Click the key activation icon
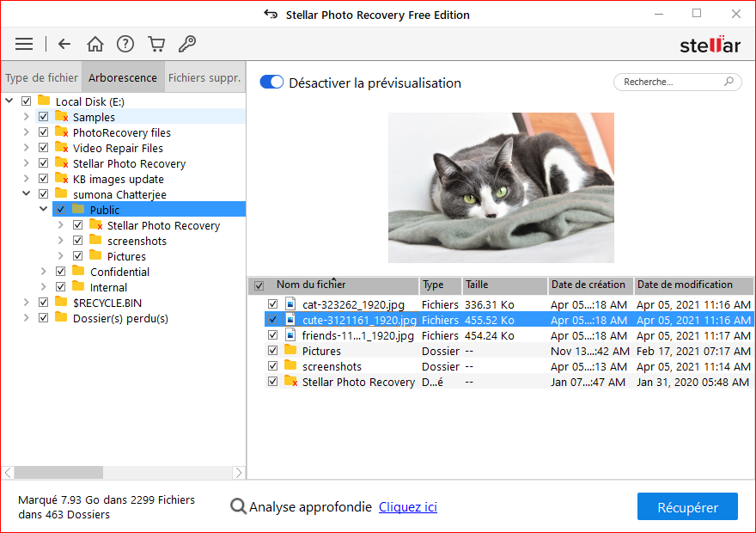 (187, 45)
